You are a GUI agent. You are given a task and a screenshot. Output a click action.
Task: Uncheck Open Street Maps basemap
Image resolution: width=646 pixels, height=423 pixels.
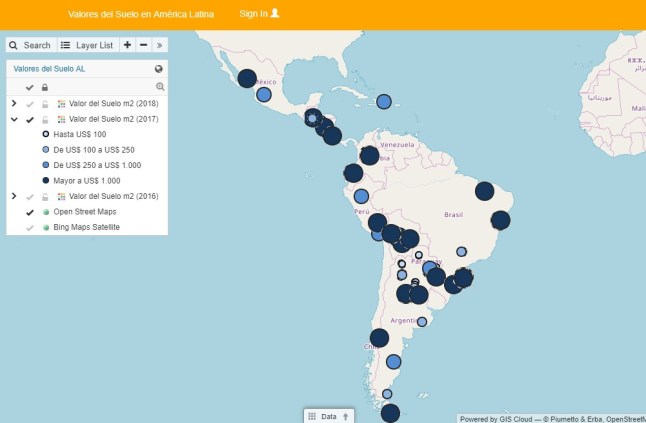[30, 212]
